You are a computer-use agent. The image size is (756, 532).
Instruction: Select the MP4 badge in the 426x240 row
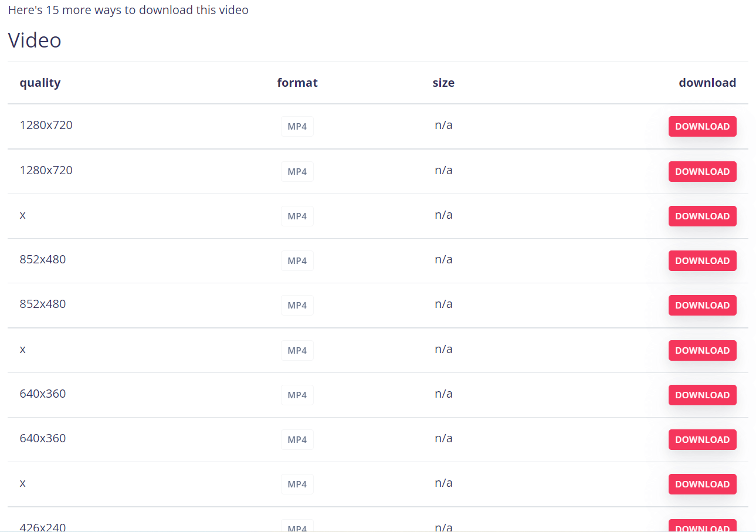[x=297, y=526]
